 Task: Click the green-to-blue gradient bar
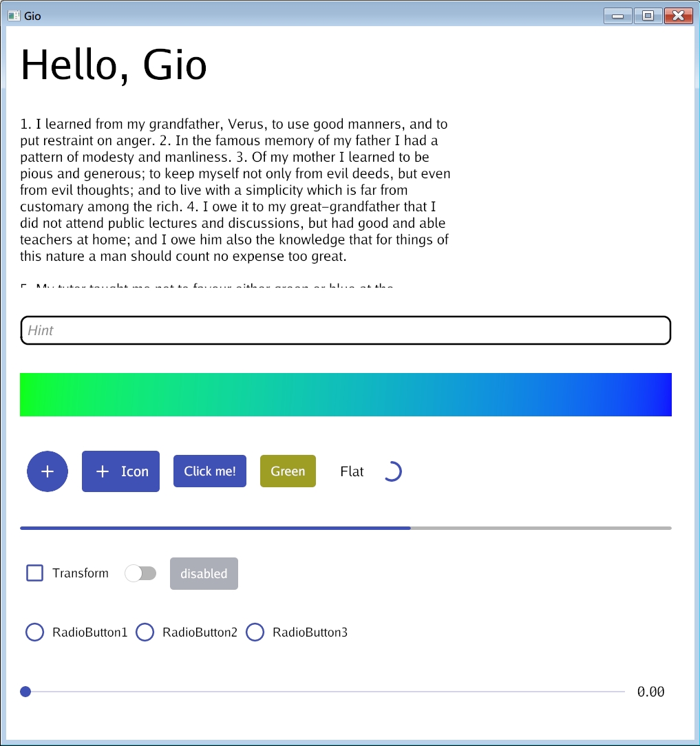pyautogui.click(x=346, y=394)
